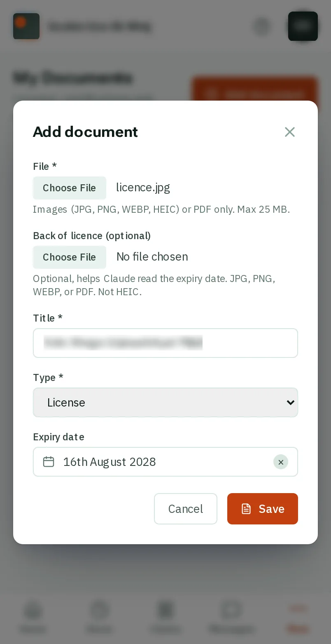The width and height of the screenshot is (331, 644).
Task: Click the app logo in top-left corner
Action: [26, 26]
